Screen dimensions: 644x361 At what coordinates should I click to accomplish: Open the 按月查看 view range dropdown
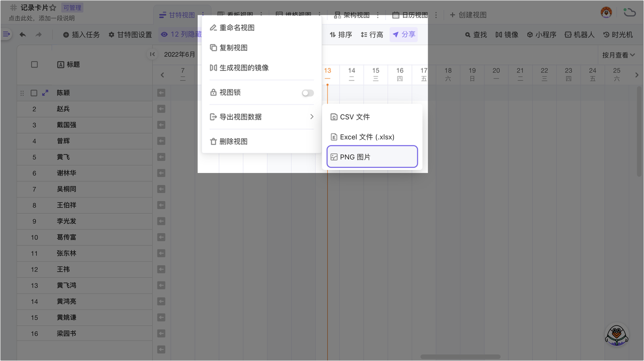tap(618, 55)
